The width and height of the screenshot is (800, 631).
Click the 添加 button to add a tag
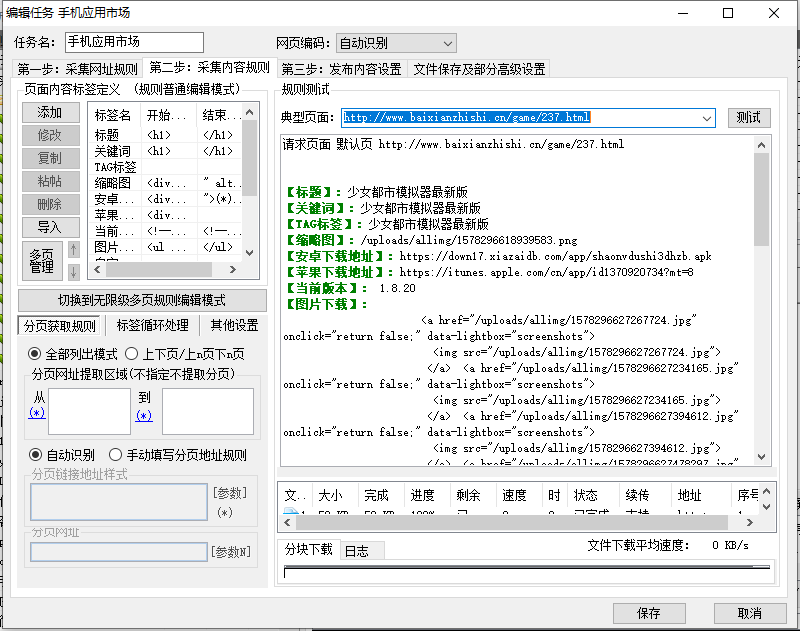coord(51,112)
